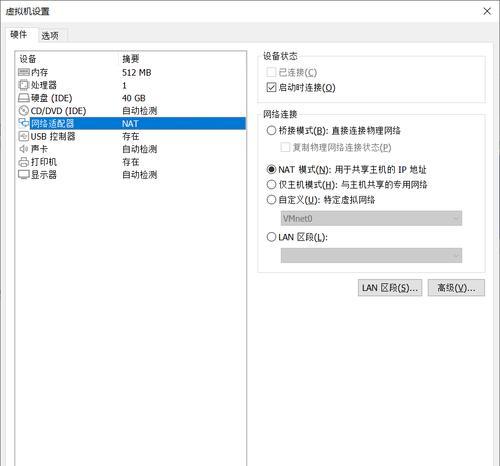Click the processor (处理器) icon
Screen dimensions: 500x466
[24, 85]
